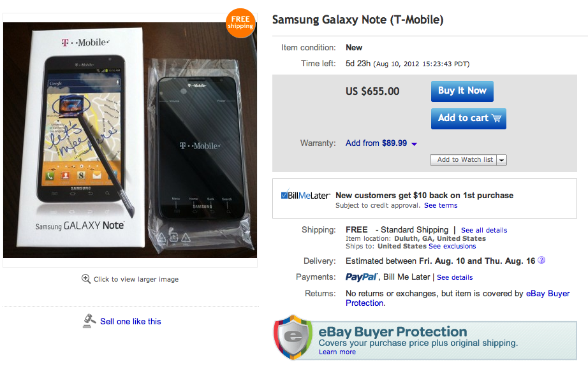Click Learn more under Buyer Protection
The image size is (588, 367).
337,352
